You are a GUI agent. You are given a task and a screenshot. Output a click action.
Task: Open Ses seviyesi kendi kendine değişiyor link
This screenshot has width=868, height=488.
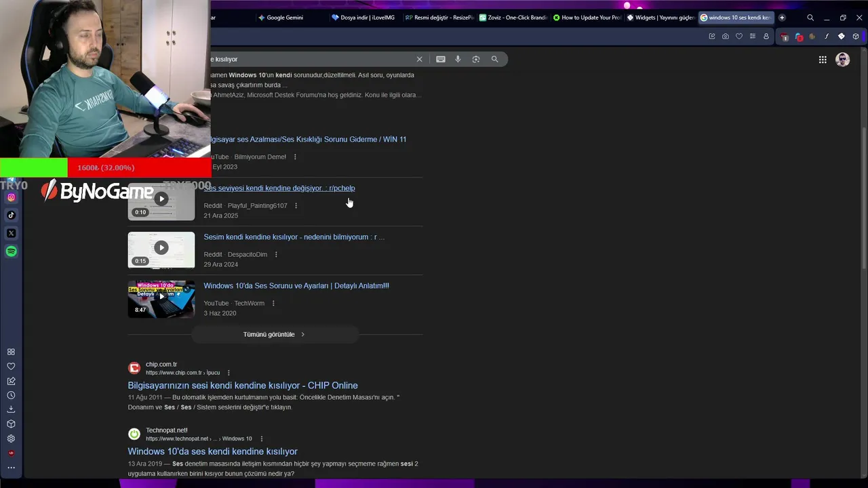pyautogui.click(x=279, y=188)
